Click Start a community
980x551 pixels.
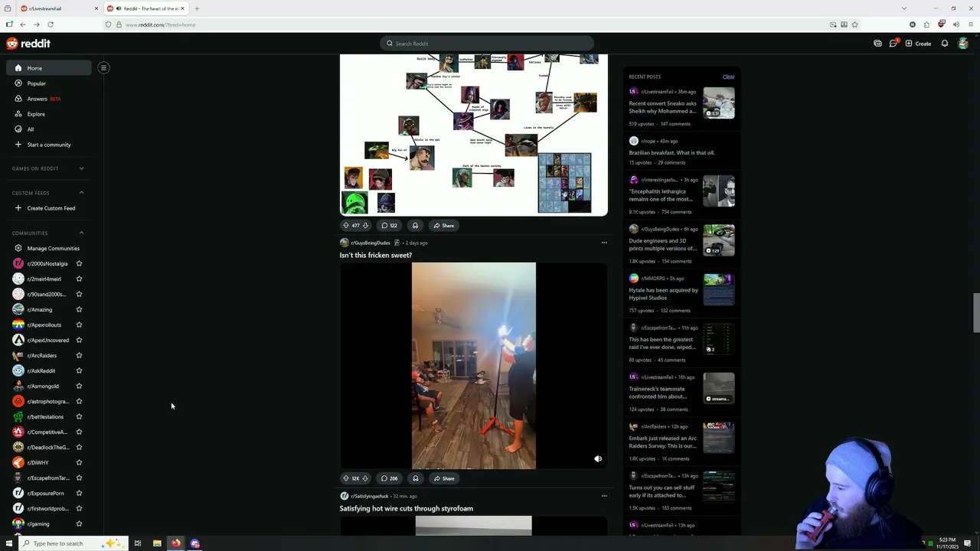pyautogui.click(x=49, y=145)
